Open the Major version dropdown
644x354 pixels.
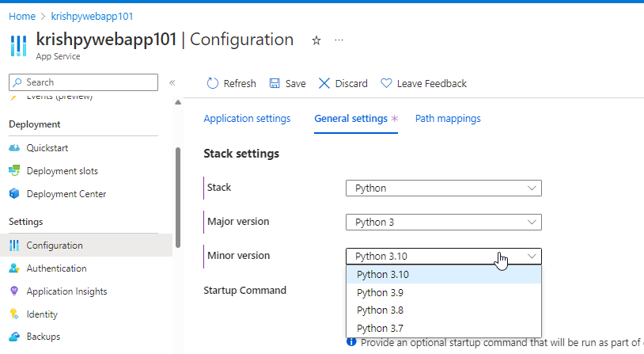coord(444,222)
